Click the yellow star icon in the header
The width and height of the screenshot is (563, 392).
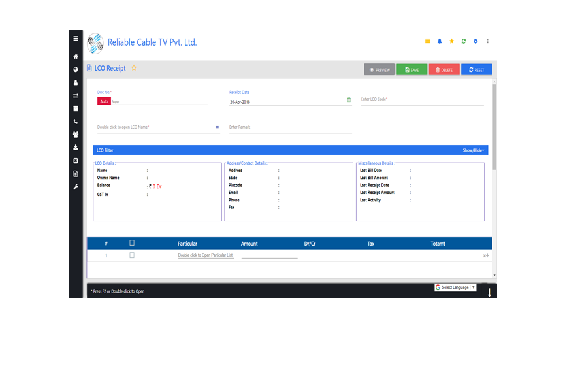[452, 41]
